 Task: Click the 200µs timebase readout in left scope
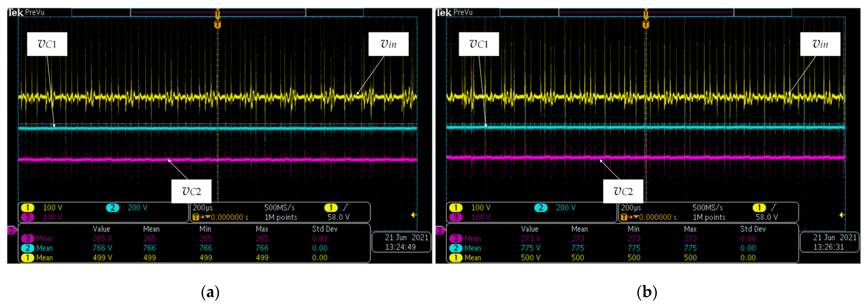pos(203,207)
